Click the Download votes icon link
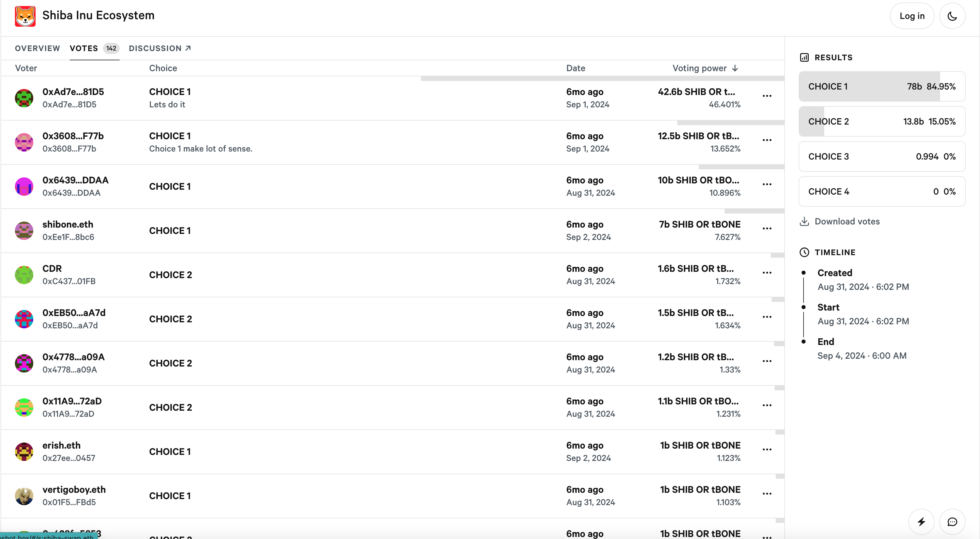The image size is (980, 539). click(804, 222)
